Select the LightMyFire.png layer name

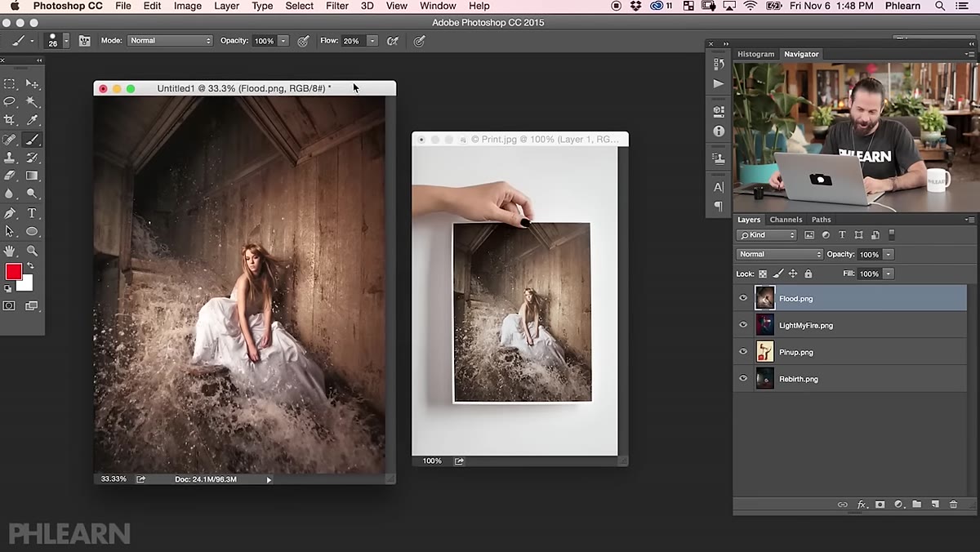click(x=806, y=325)
